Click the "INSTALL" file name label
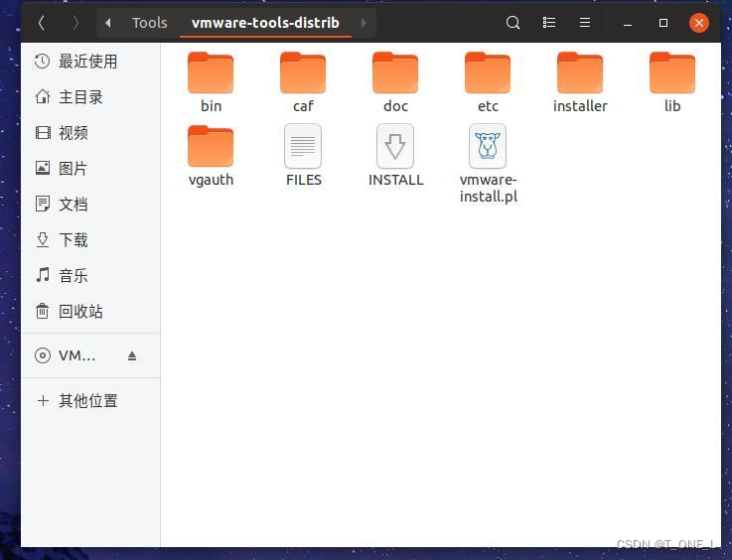Viewport: 732px width, 560px height. click(395, 180)
